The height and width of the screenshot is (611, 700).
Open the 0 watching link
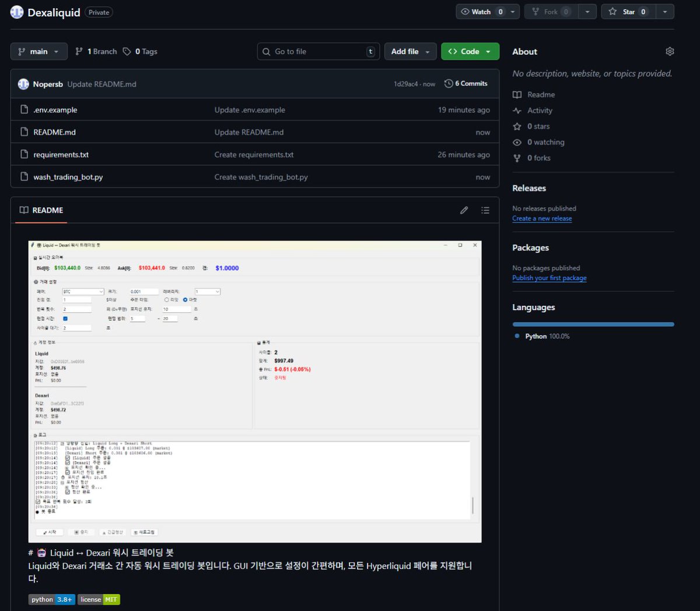click(545, 142)
